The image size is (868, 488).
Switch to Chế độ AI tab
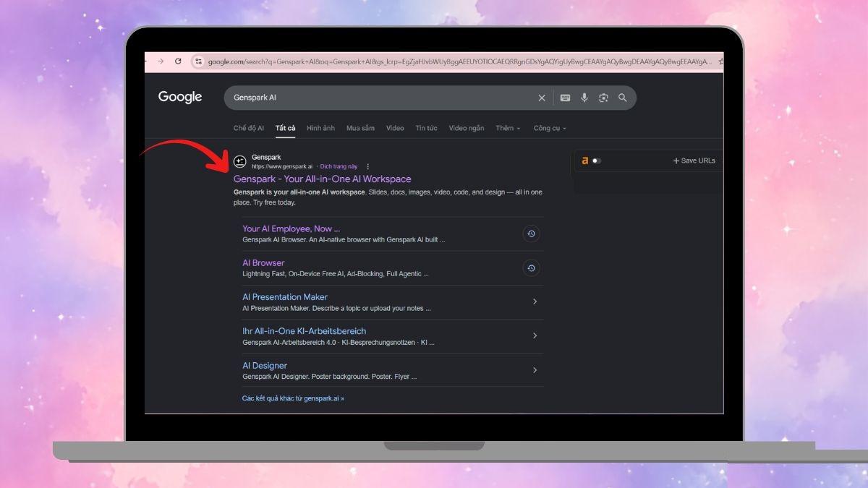pos(249,128)
